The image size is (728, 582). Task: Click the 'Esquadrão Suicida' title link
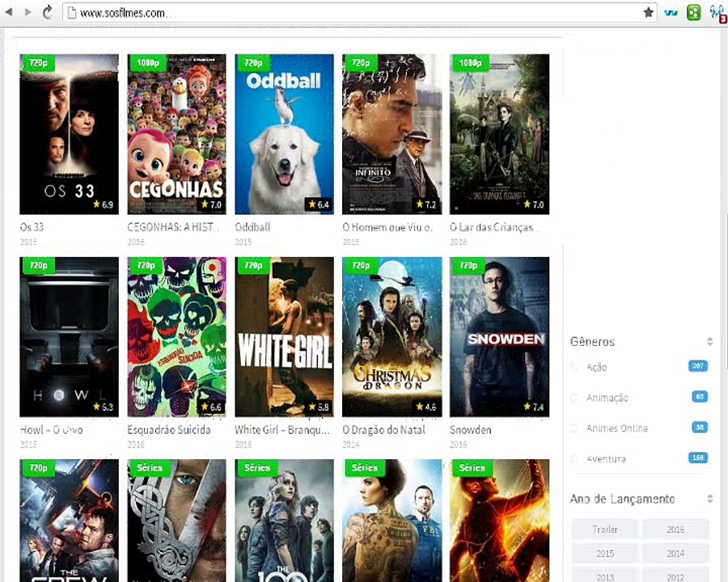169,430
